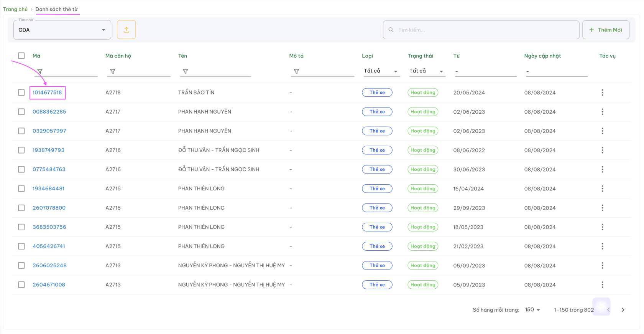The image size is (644, 334).
Task: Open actions menu for card 0329057997
Action: pyautogui.click(x=602, y=131)
